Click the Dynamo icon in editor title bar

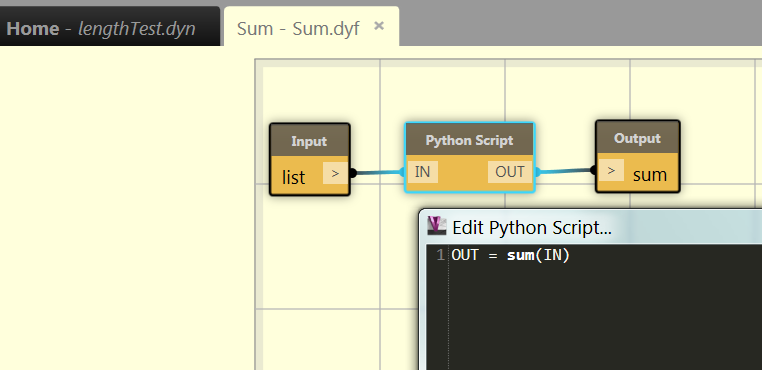pos(436,226)
